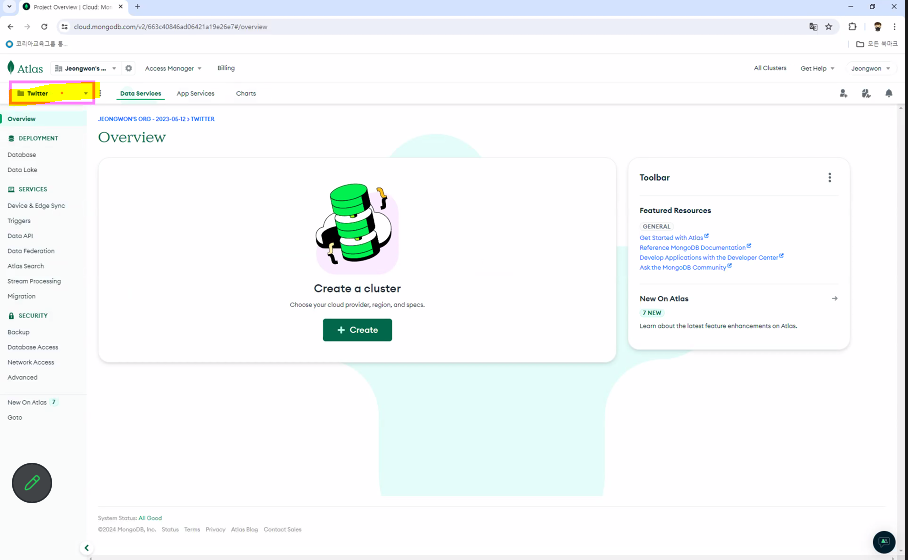Click Goto in the sidebar

pyautogui.click(x=15, y=418)
